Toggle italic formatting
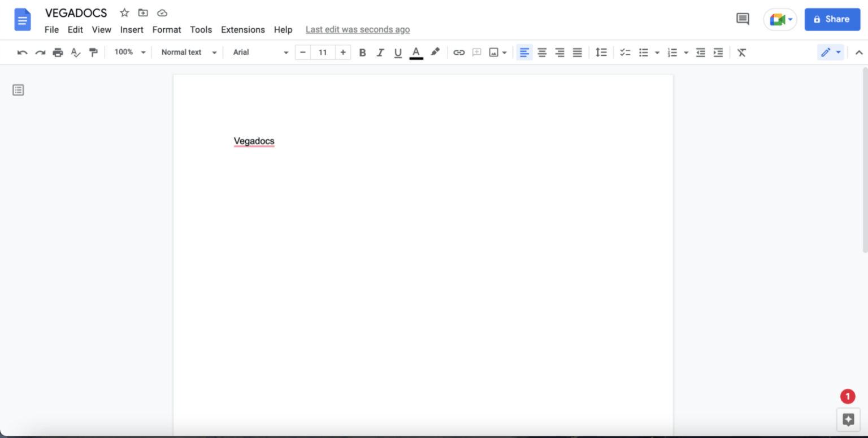The height and width of the screenshot is (438, 868). coord(380,52)
